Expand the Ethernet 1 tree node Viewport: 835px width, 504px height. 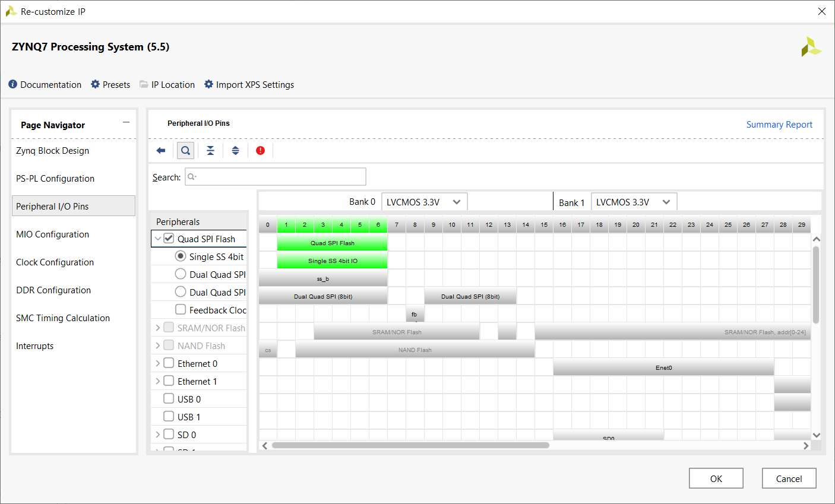[157, 381]
